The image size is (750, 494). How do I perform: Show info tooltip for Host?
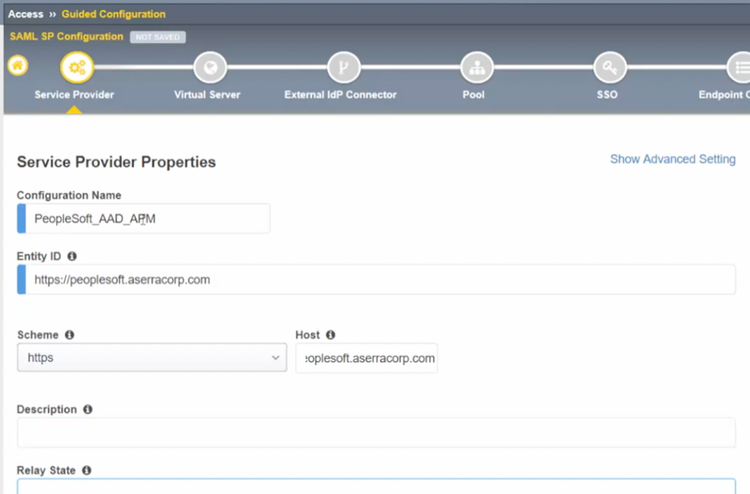coord(331,335)
